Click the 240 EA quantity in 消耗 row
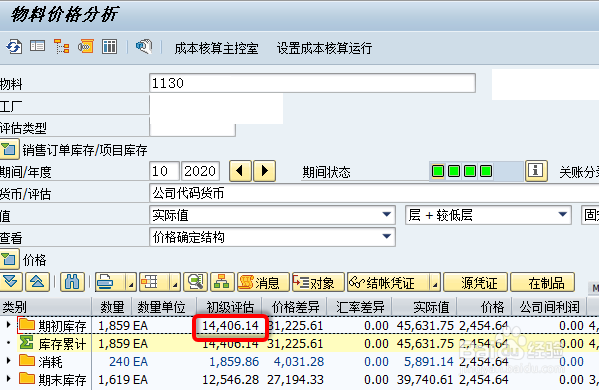The image size is (599, 390). click(128, 361)
